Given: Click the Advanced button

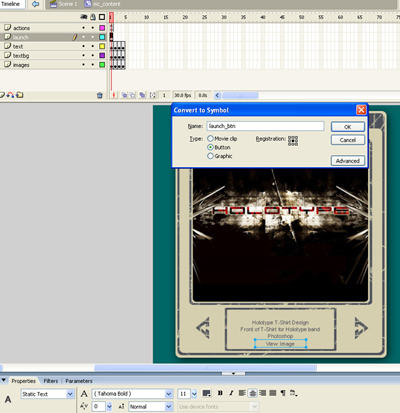Looking at the screenshot, I should pos(348,161).
